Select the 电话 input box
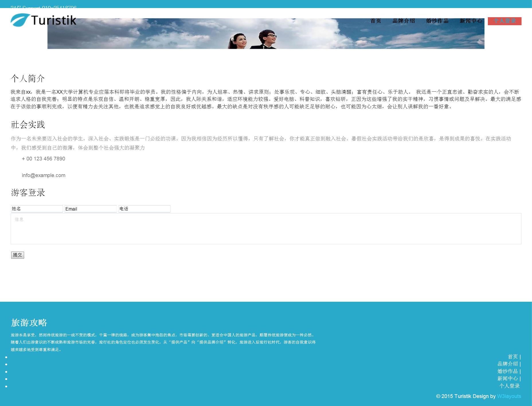The width and height of the screenshot is (532, 406). pyautogui.click(x=144, y=209)
